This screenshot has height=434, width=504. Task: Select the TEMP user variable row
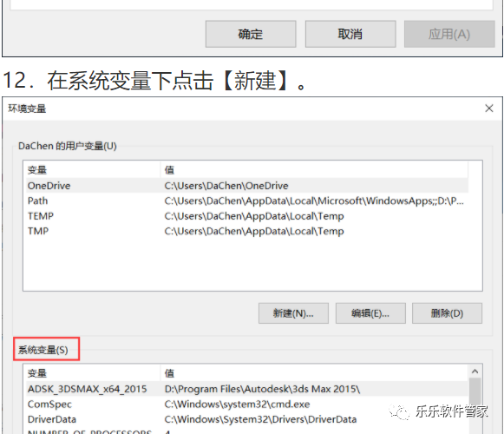(x=247, y=216)
